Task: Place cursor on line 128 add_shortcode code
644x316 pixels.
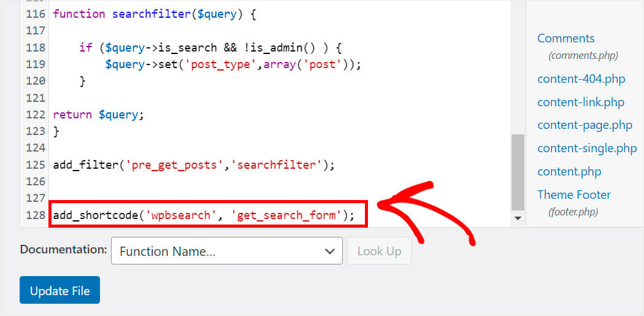Action: click(x=203, y=215)
